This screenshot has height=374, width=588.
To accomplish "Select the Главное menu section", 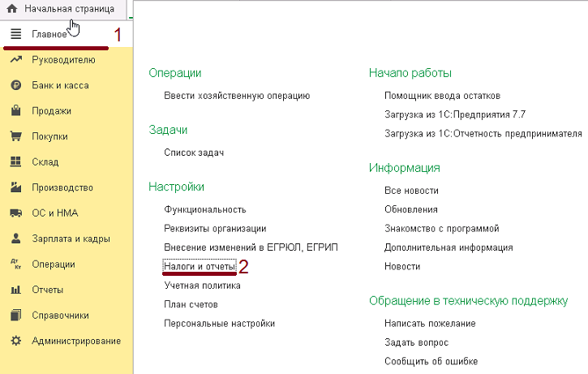I will [49, 34].
